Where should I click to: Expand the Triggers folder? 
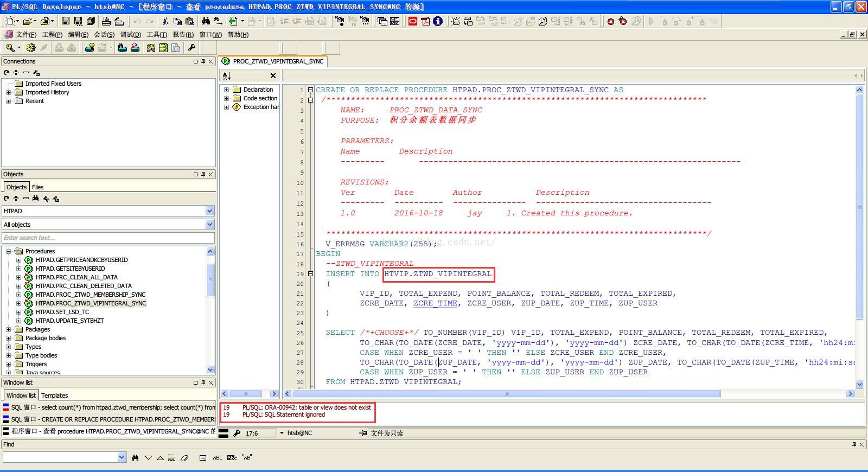pyautogui.click(x=8, y=364)
